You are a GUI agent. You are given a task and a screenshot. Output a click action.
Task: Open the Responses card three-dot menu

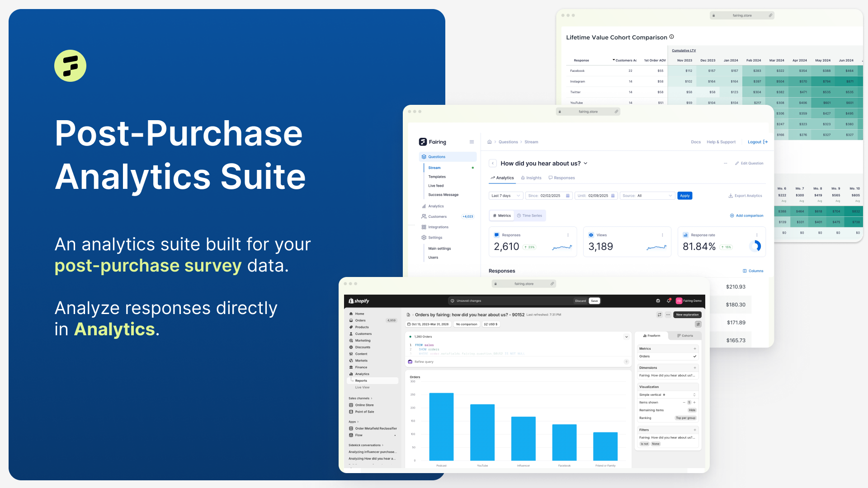point(568,235)
